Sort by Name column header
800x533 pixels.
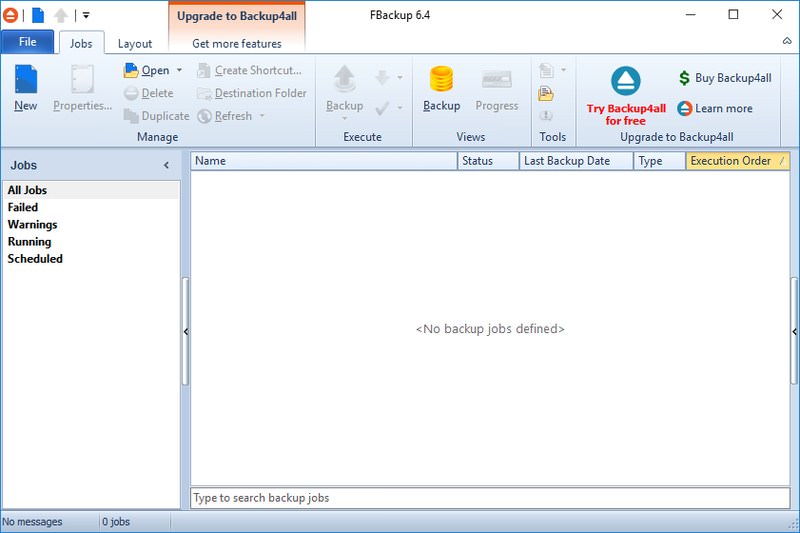[324, 161]
